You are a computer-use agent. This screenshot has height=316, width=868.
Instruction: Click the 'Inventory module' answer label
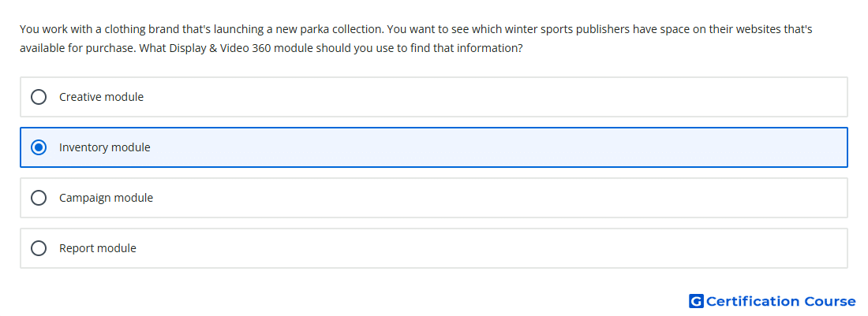105,147
